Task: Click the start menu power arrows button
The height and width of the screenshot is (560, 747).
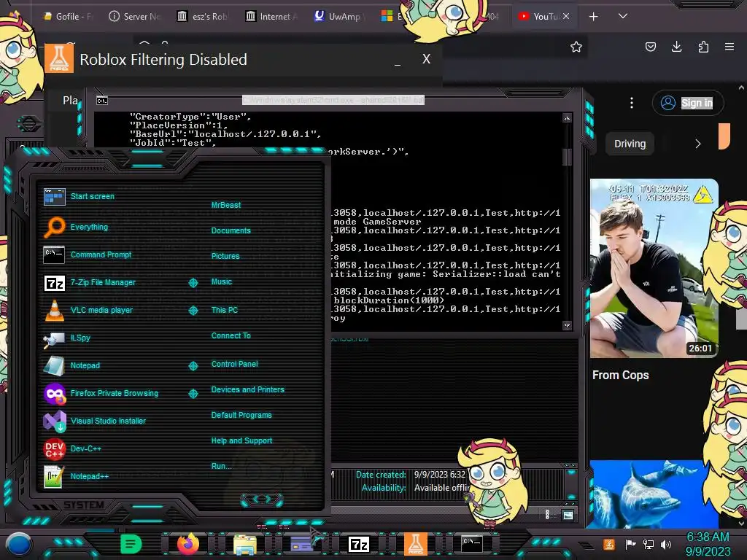Action: coord(262,499)
